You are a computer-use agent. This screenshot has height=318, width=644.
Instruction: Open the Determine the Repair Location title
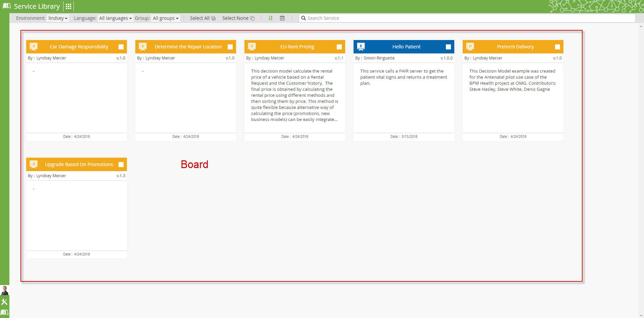pos(188,47)
